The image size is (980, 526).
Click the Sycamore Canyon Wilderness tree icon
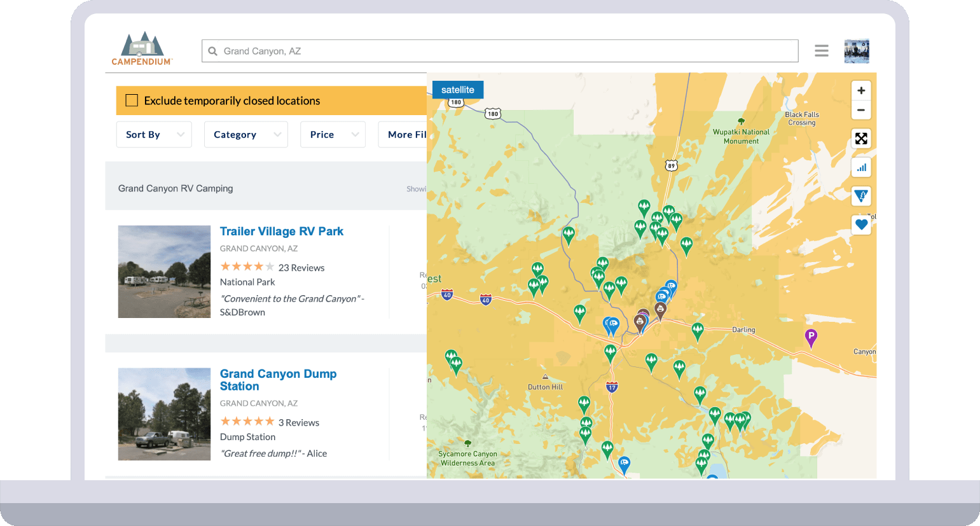[x=468, y=444]
